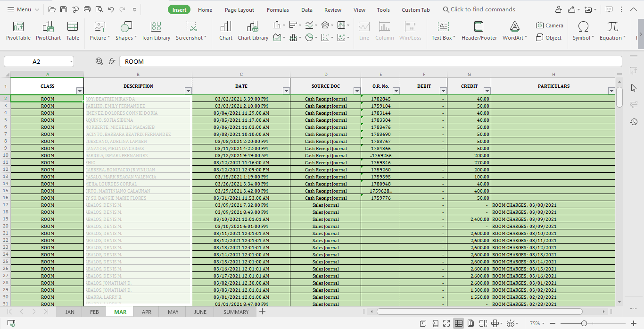The height and width of the screenshot is (329, 644).
Task: Open the side panel history icon
Action: coord(634,122)
